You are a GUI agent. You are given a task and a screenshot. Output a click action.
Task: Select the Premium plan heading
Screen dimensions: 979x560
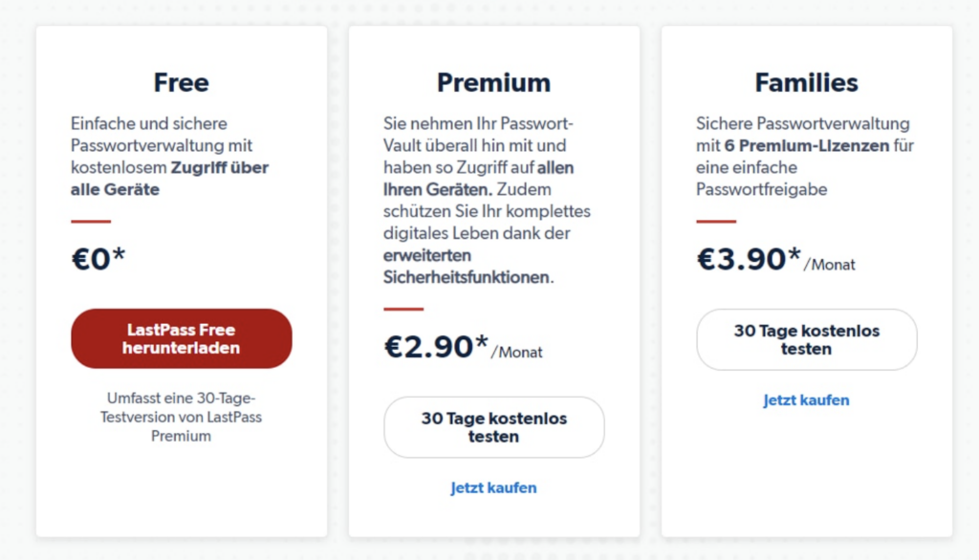tap(494, 82)
